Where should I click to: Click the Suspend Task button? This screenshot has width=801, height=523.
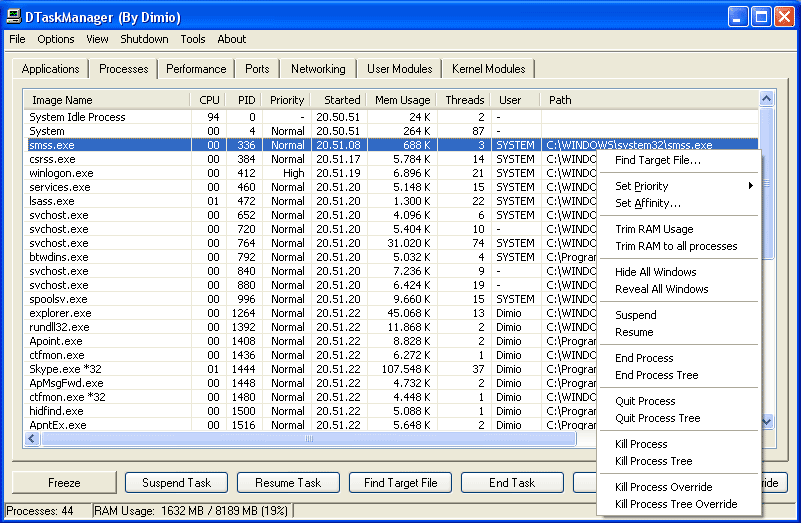coord(176,483)
